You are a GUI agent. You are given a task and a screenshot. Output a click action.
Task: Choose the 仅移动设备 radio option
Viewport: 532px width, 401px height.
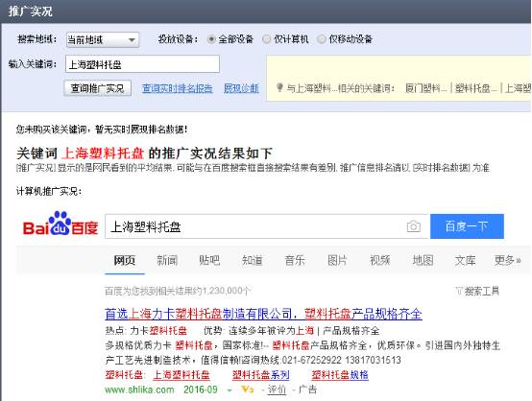(x=322, y=39)
